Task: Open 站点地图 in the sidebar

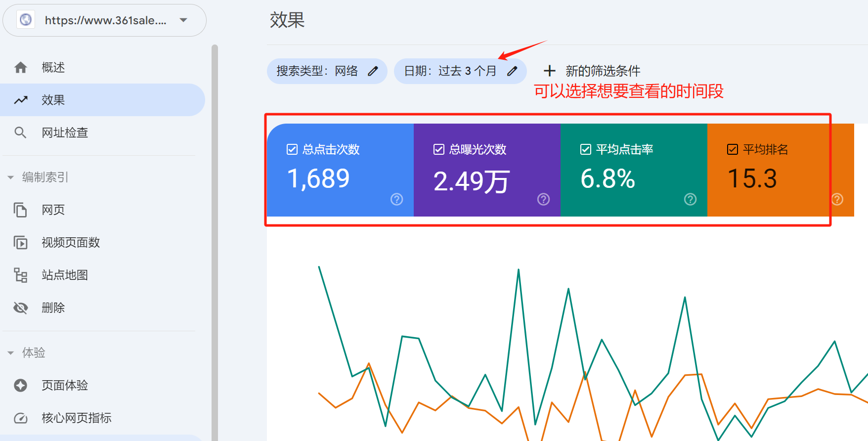Action: point(65,275)
